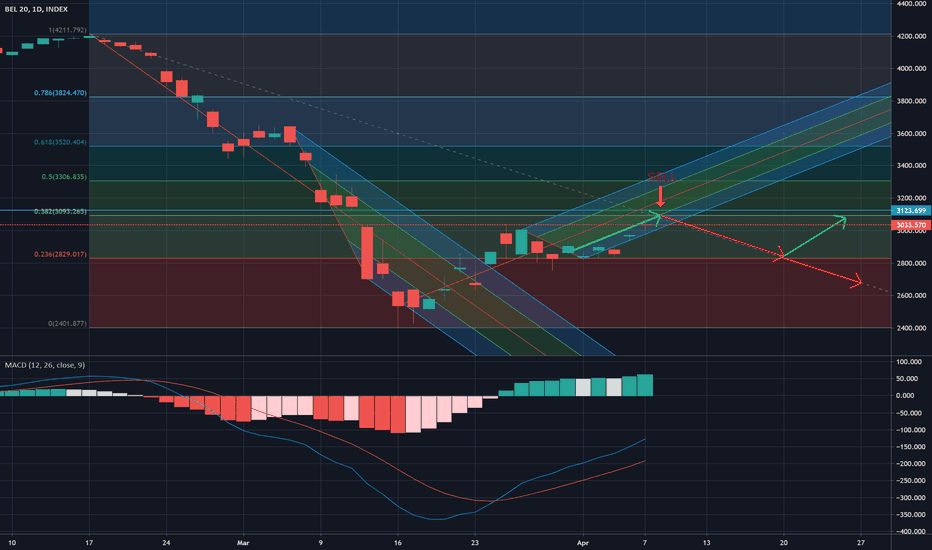Select the 1(4211.792) Fibonacci level label
The width and height of the screenshot is (932, 550).
(68, 30)
